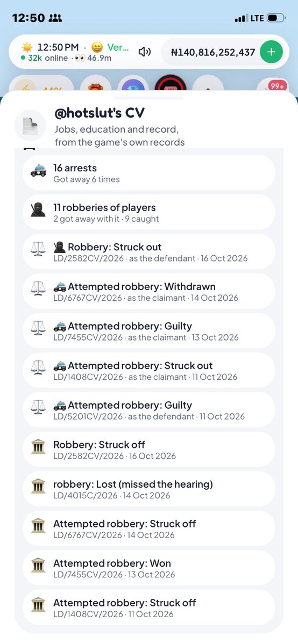Open Attempted robbery: Guilty as the defendant
This screenshot has width=298, height=644.
(x=148, y=409)
